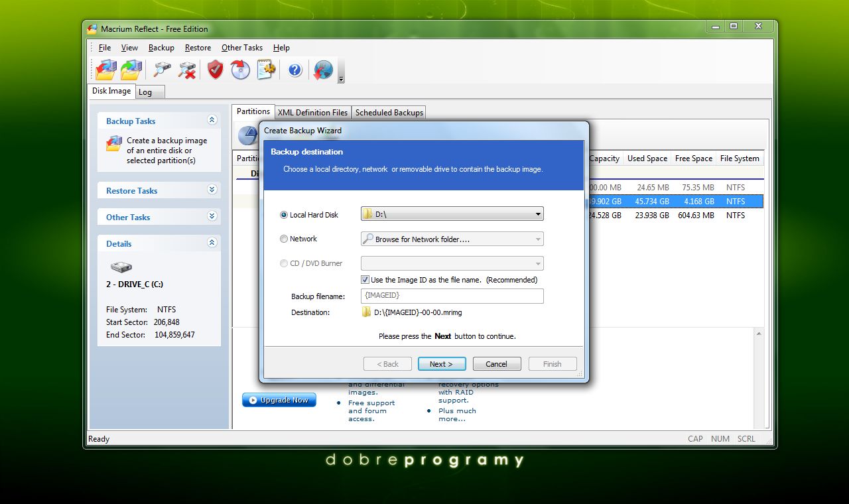Click the 4.168 GB free space cell
Screen dimensions: 849x504
[699, 201]
